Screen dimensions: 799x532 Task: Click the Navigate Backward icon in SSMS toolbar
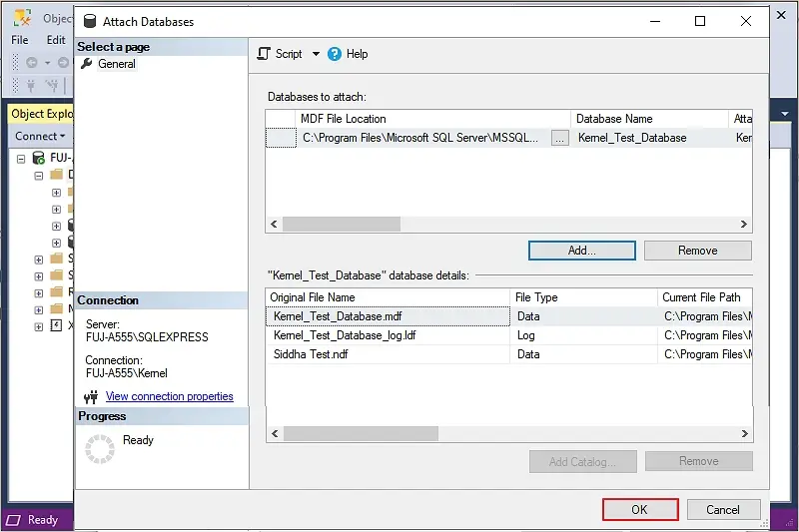point(32,63)
